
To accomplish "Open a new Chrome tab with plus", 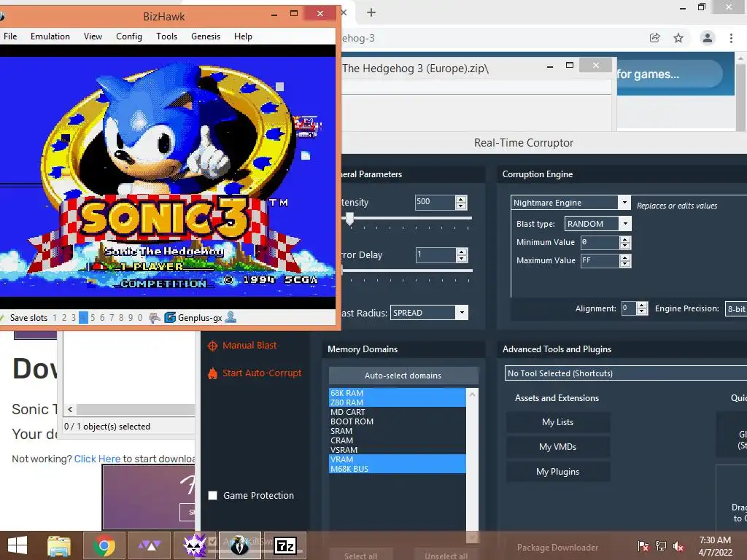I will point(371,13).
